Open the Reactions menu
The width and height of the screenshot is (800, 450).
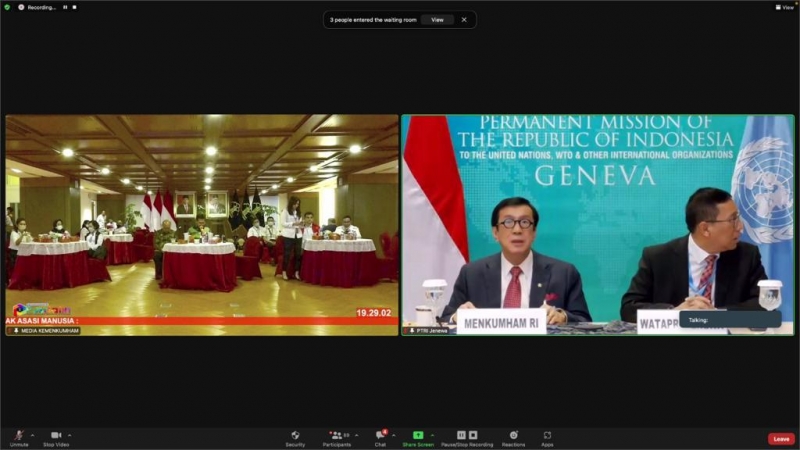click(513, 436)
